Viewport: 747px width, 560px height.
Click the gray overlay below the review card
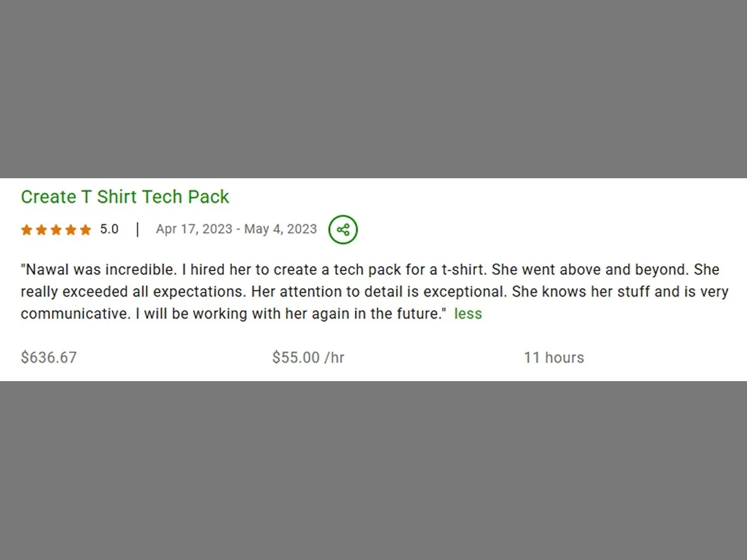[373, 470]
